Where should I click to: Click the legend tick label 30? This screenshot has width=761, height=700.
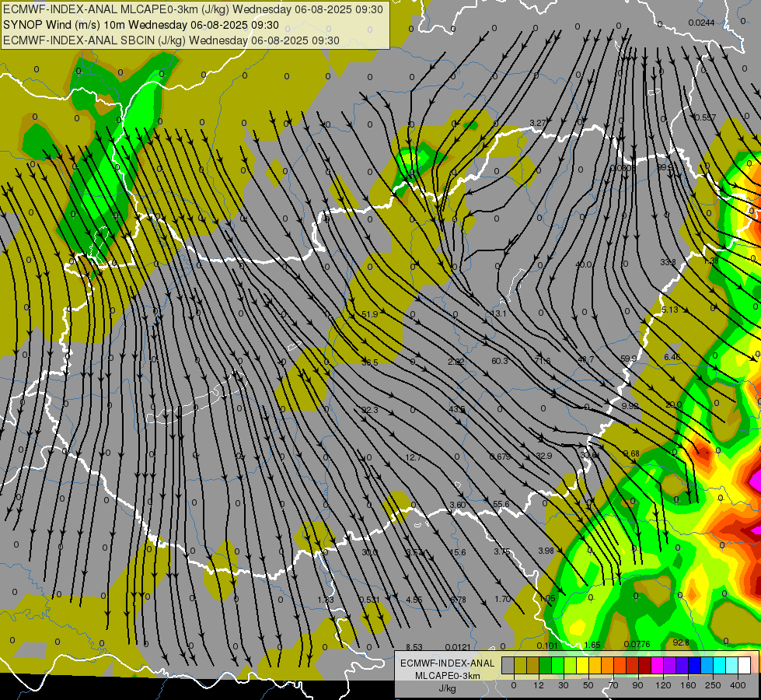[564, 685]
